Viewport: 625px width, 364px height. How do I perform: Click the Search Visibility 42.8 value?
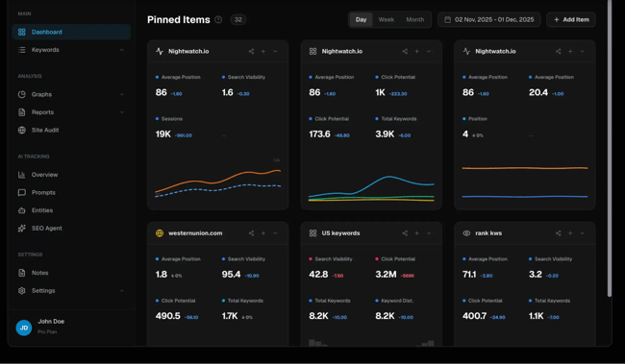[x=318, y=275]
